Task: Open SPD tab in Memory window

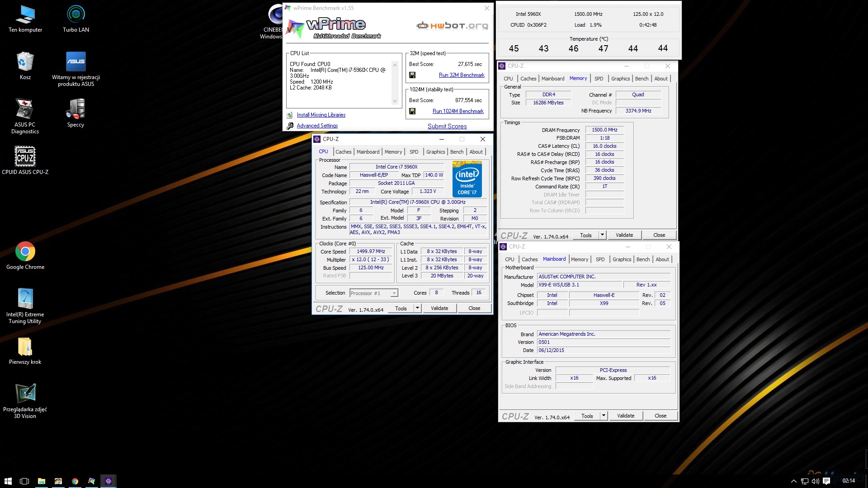Action: 599,79
